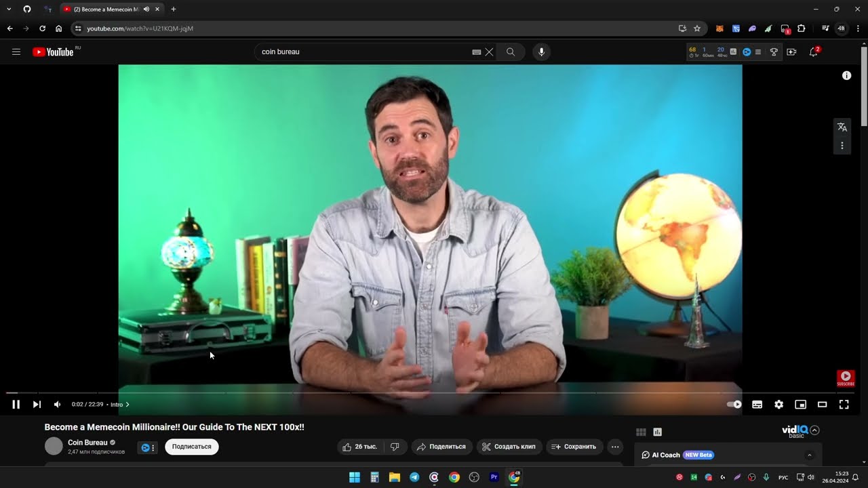
Task: Open player settings gear
Action: [778, 405]
